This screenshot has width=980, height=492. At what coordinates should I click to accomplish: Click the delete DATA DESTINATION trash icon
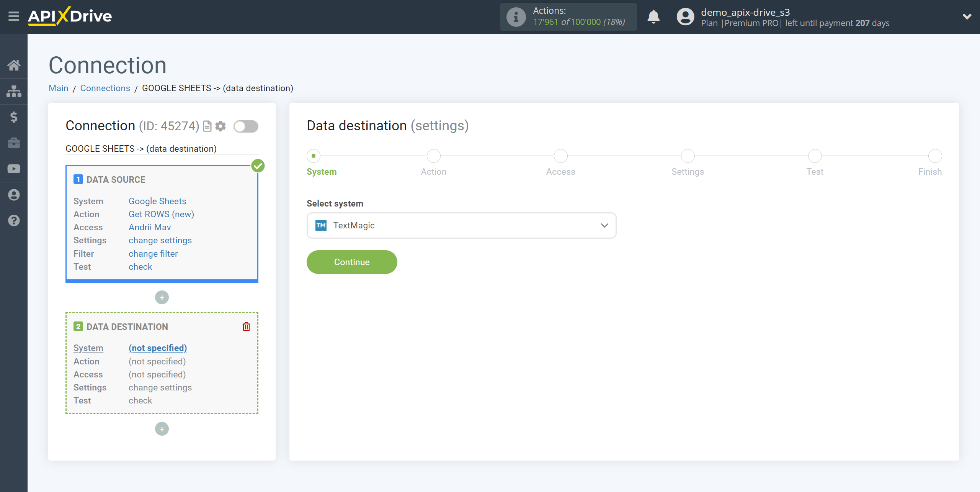coord(246,326)
